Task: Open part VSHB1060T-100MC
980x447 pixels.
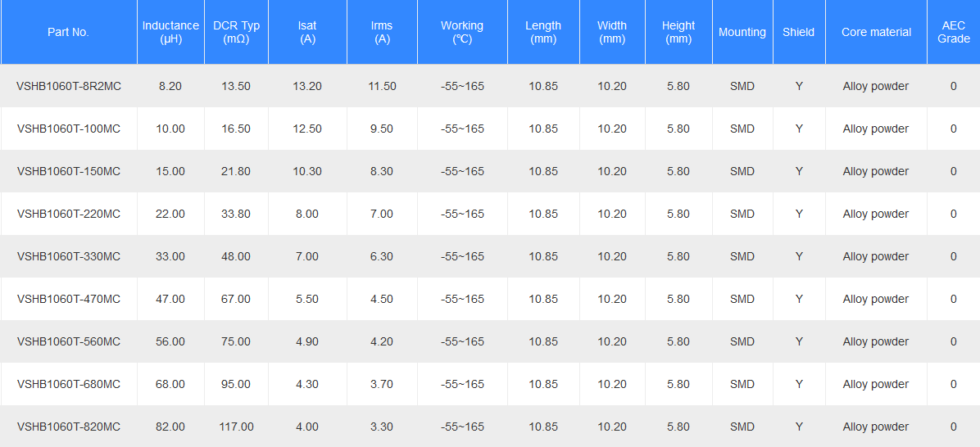Action: (69, 129)
